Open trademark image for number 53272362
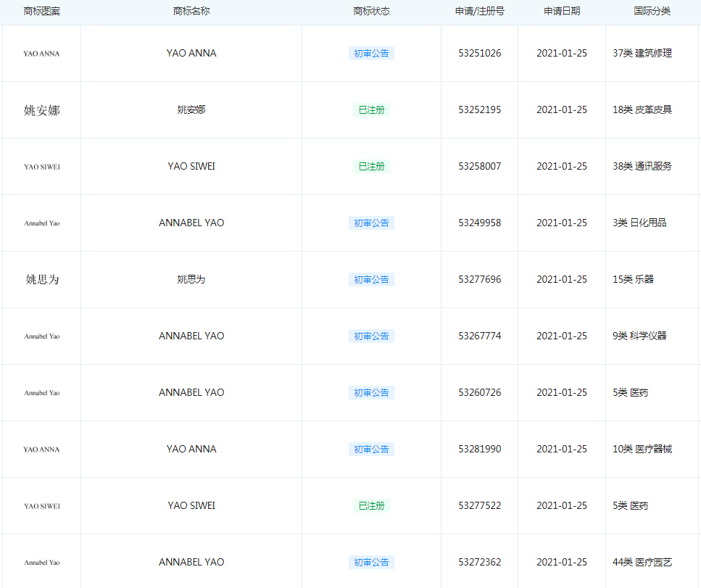701x588 pixels. coord(41,563)
